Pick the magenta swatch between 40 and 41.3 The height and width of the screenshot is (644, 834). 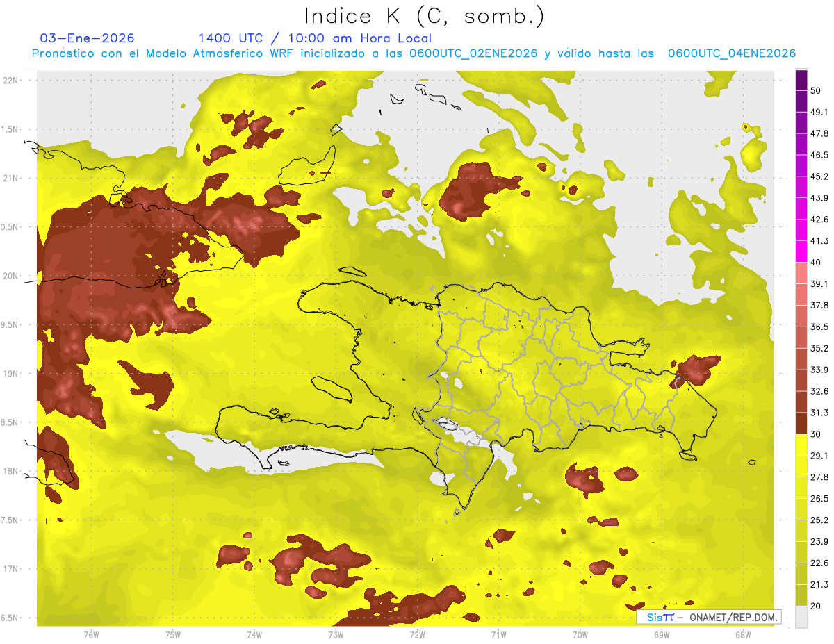pyautogui.click(x=802, y=251)
